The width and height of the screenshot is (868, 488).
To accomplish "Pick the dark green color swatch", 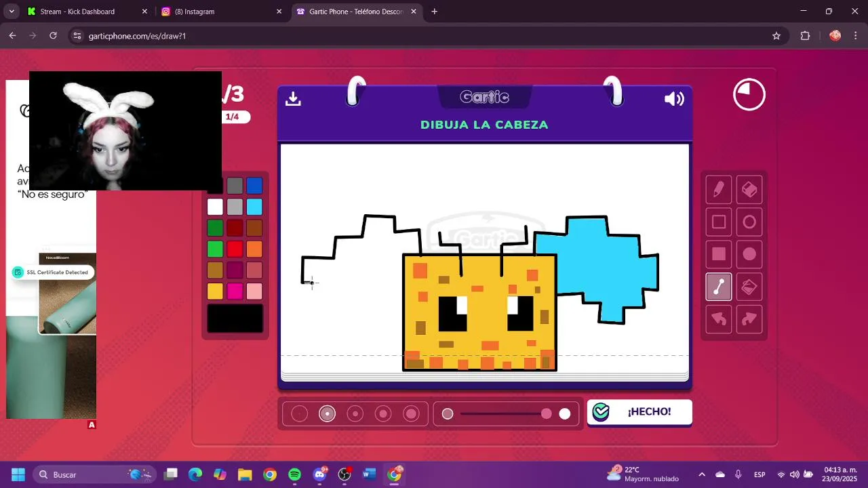I will coord(215,228).
